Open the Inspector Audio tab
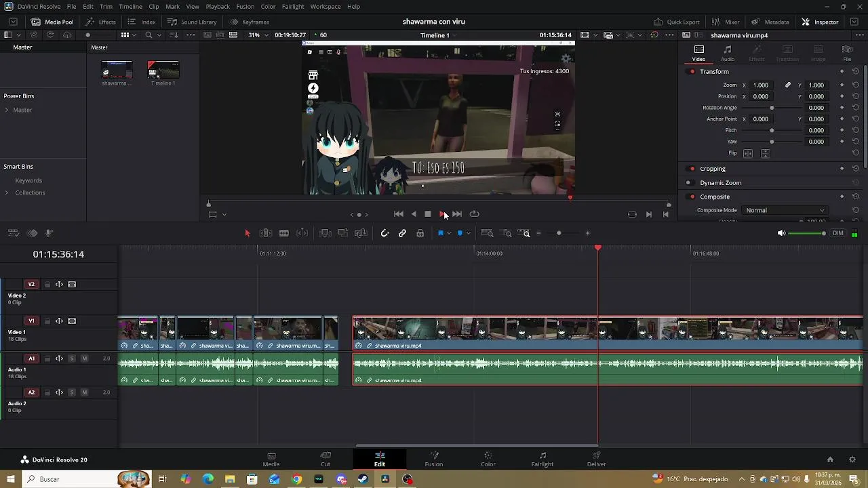Viewport: 868px width, 488px height. tap(728, 53)
